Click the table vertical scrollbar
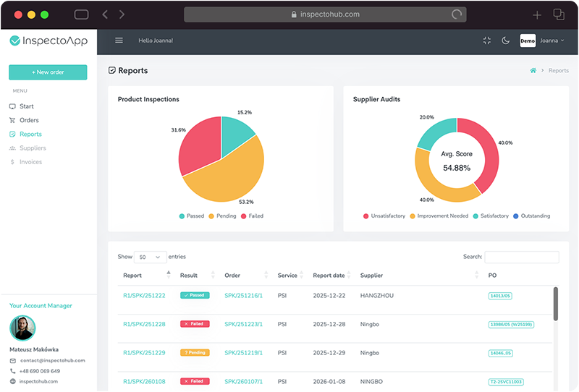 click(556, 304)
